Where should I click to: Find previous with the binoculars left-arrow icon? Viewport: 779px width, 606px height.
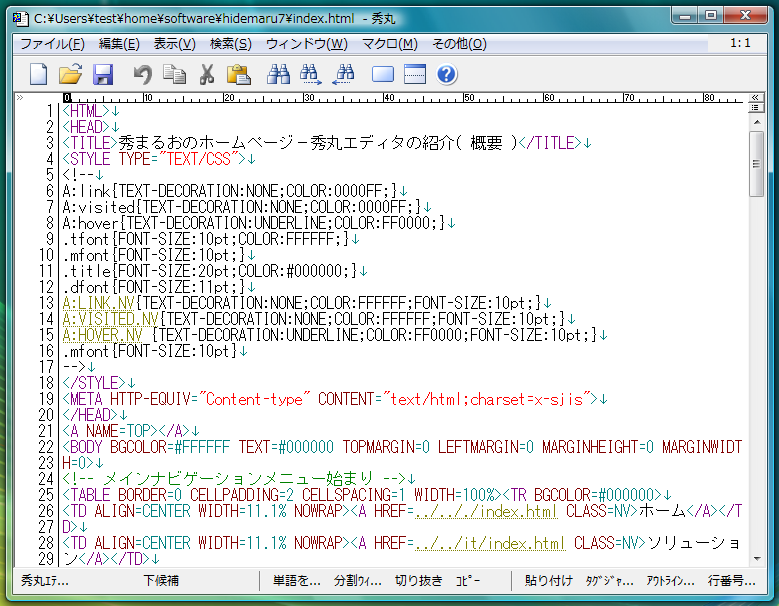(x=343, y=75)
